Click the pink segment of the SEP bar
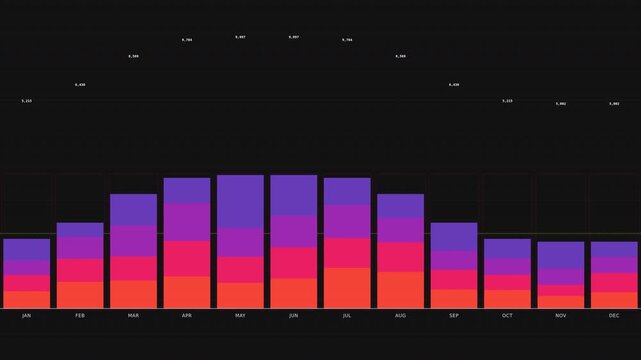 point(454,280)
